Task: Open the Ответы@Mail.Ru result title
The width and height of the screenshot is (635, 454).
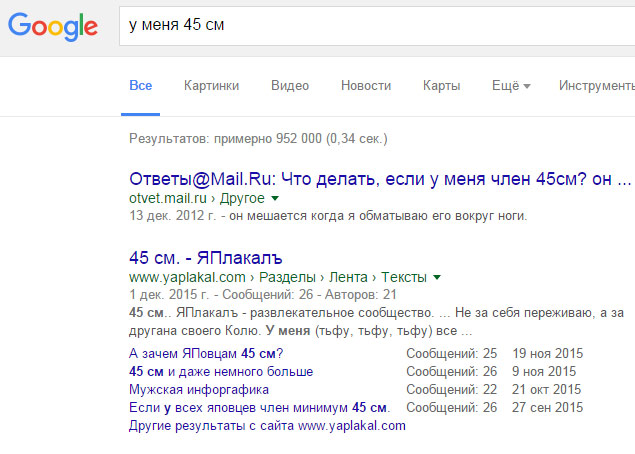Action: 380,179
